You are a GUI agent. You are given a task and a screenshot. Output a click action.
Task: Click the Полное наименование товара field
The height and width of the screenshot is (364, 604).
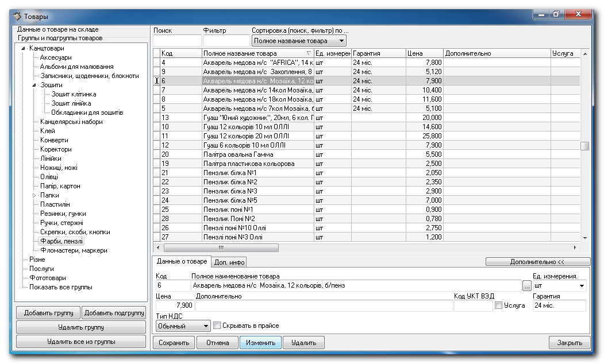click(356, 285)
